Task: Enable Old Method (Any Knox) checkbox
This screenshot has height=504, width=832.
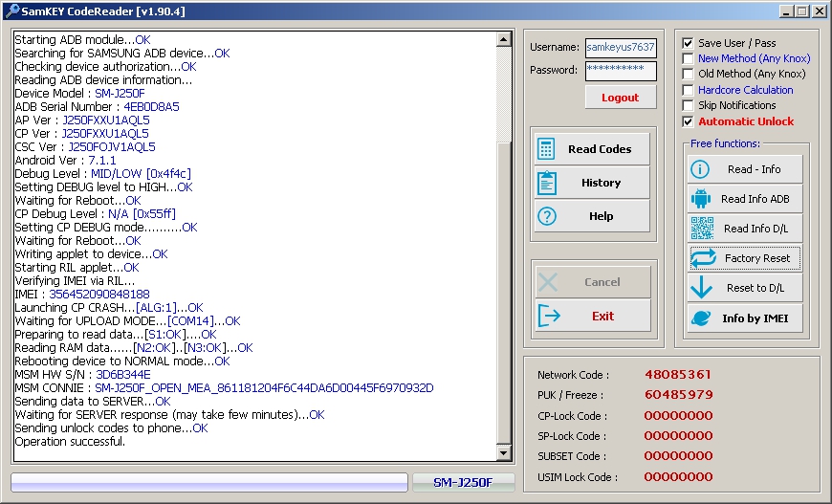Action: [x=688, y=74]
